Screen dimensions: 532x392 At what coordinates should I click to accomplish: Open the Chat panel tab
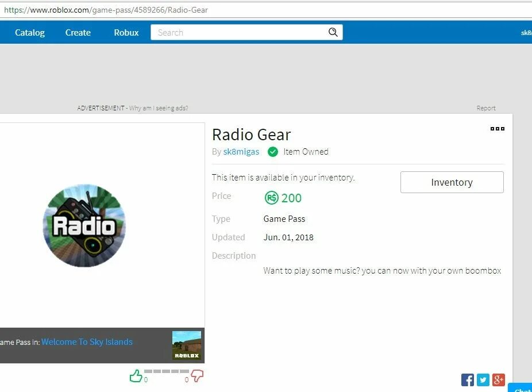521,388
